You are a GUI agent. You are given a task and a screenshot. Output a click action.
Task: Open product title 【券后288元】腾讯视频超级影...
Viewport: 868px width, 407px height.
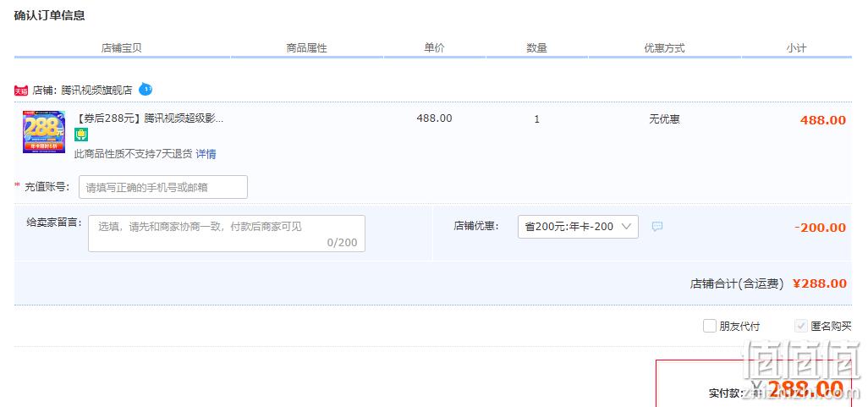click(150, 118)
